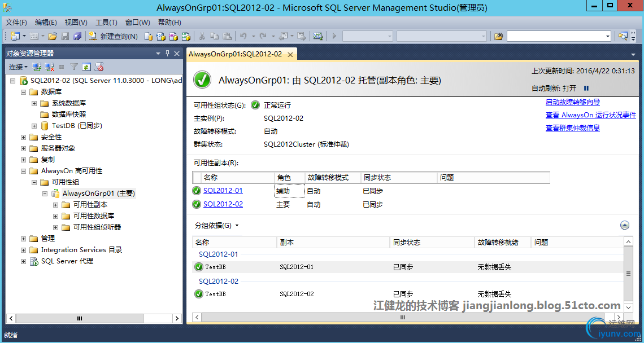Open the 窗口(W) menu

[x=138, y=22]
